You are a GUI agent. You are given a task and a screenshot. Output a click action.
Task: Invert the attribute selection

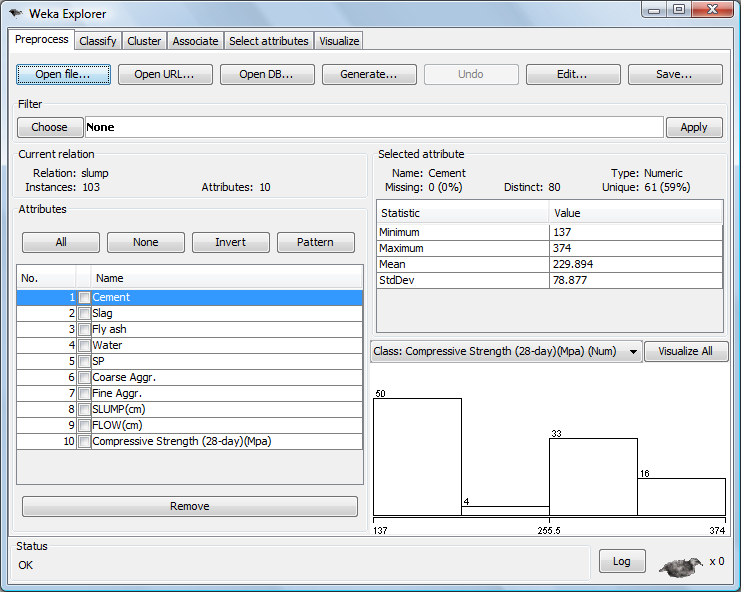click(x=231, y=242)
